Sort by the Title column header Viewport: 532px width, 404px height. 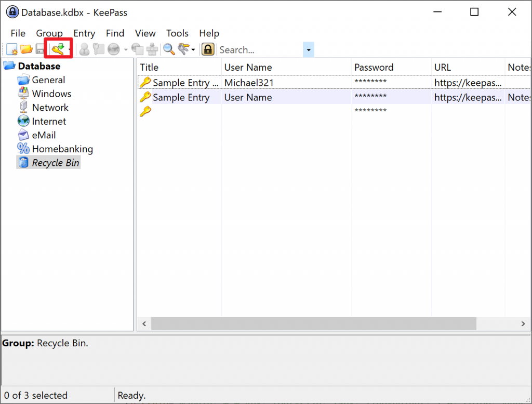click(179, 67)
